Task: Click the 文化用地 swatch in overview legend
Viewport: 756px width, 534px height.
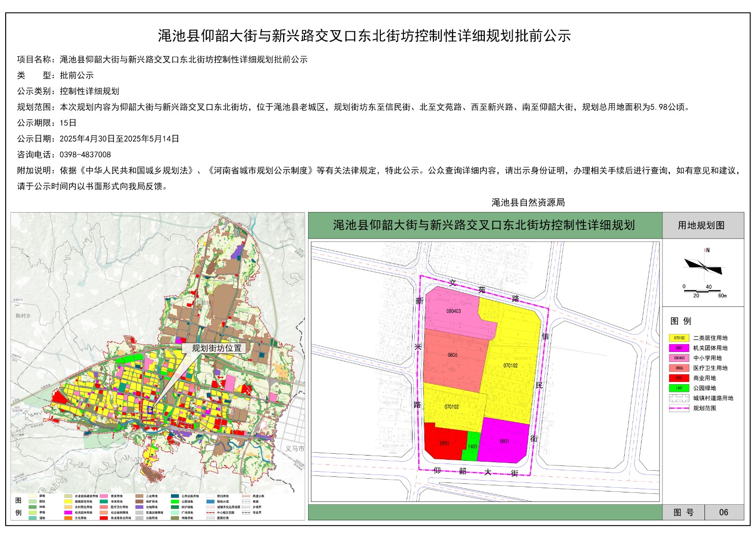Action: 68,518
